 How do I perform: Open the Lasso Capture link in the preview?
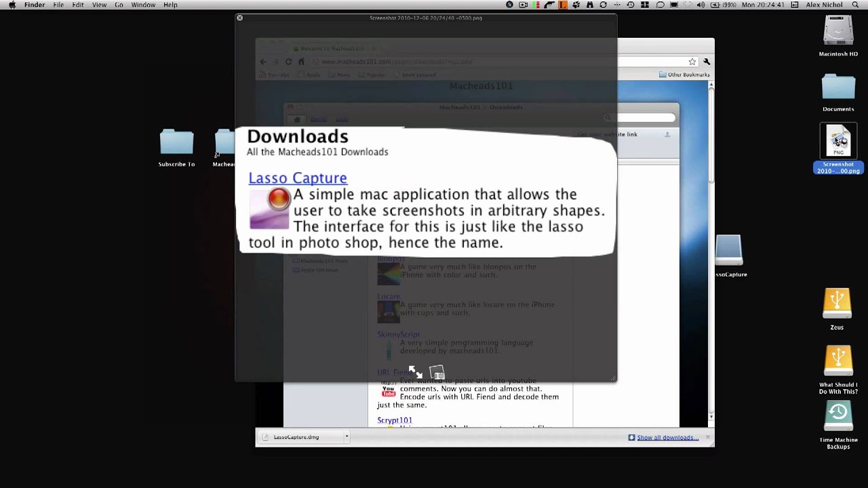coord(298,178)
